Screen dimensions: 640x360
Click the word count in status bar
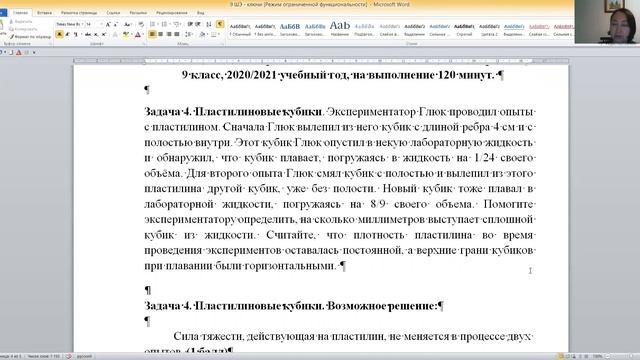(x=44, y=356)
